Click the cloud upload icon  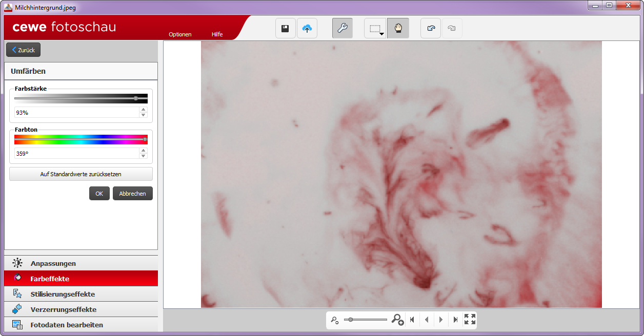pyautogui.click(x=307, y=29)
